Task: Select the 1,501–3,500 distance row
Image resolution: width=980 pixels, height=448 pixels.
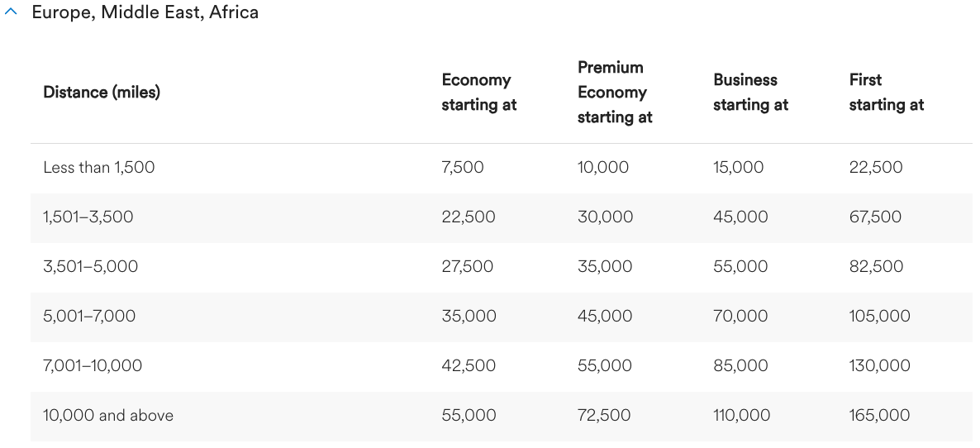Action: coord(88,217)
